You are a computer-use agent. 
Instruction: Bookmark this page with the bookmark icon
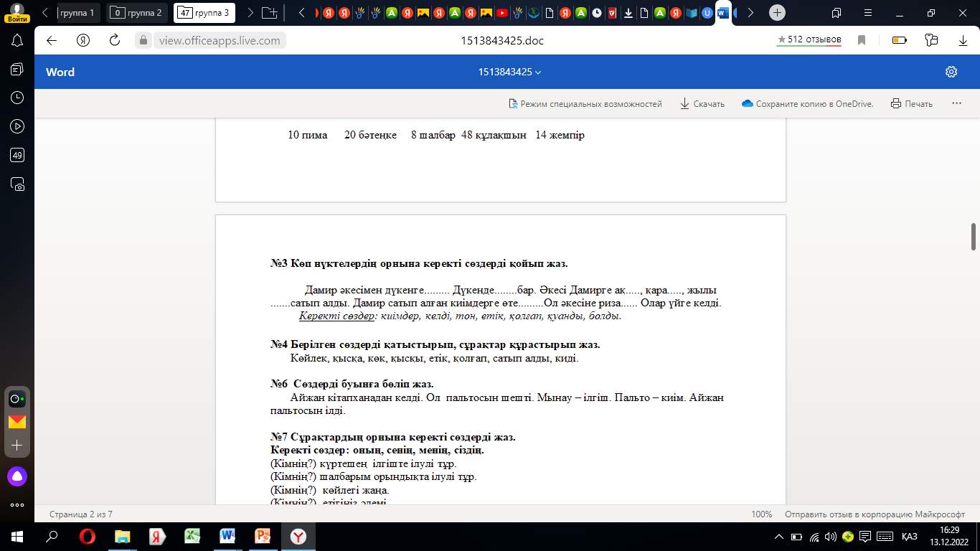coord(862,40)
